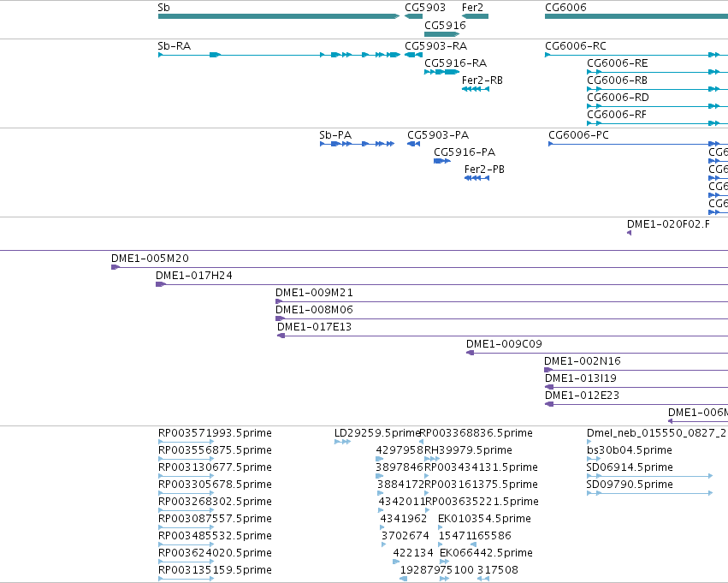
Task: Select the Dmel_neb_015550_0827_2 feature
Action: click(589, 442)
